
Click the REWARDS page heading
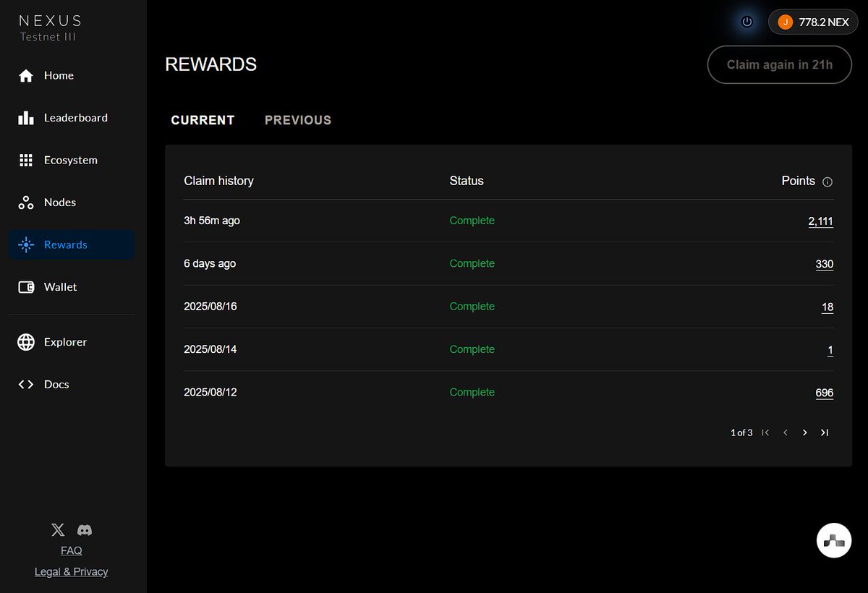[211, 64]
